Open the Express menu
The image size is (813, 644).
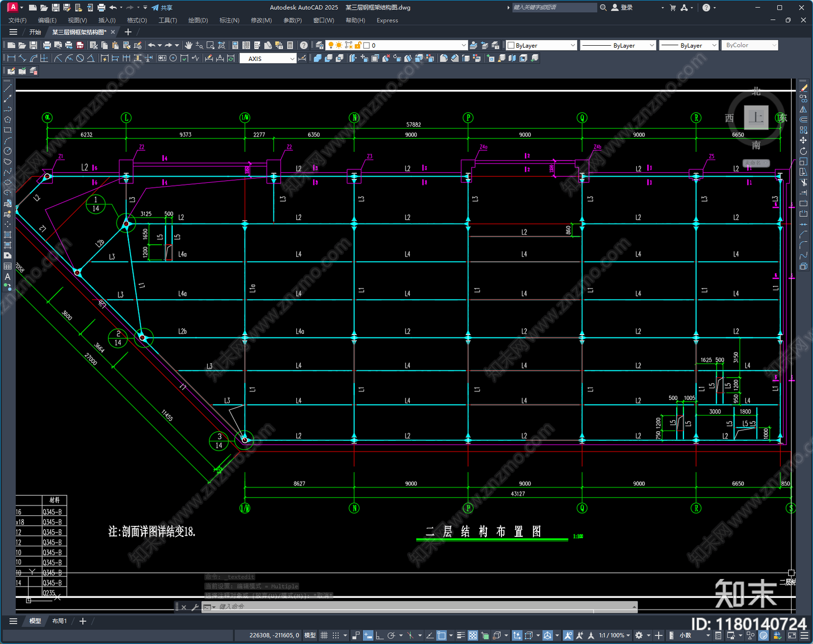coord(387,20)
